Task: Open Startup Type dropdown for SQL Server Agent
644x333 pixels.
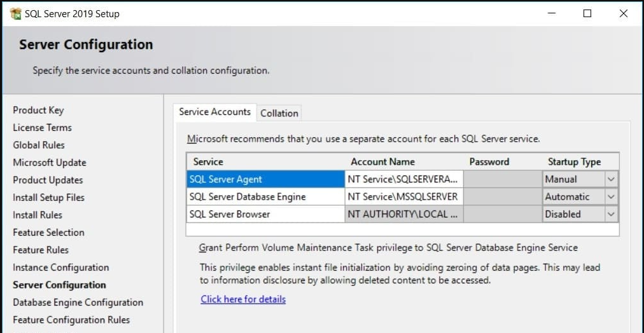Action: (x=611, y=179)
